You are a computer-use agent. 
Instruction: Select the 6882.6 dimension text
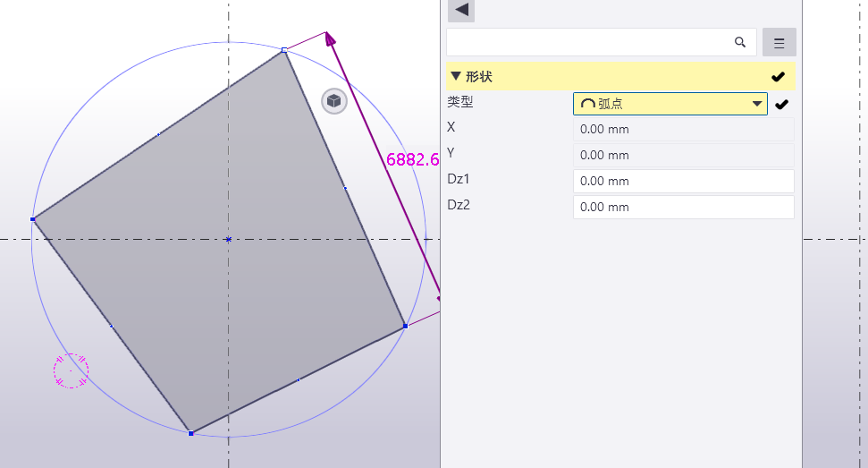tap(412, 159)
